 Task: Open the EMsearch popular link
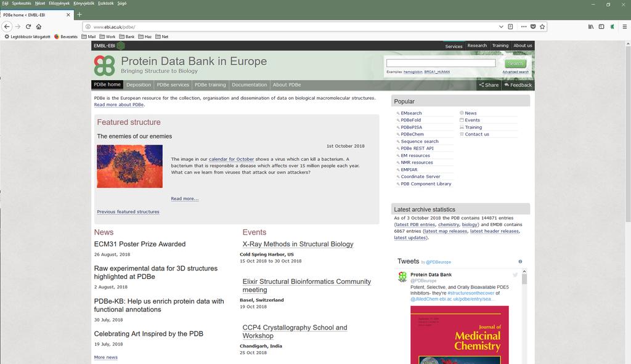[411, 113]
